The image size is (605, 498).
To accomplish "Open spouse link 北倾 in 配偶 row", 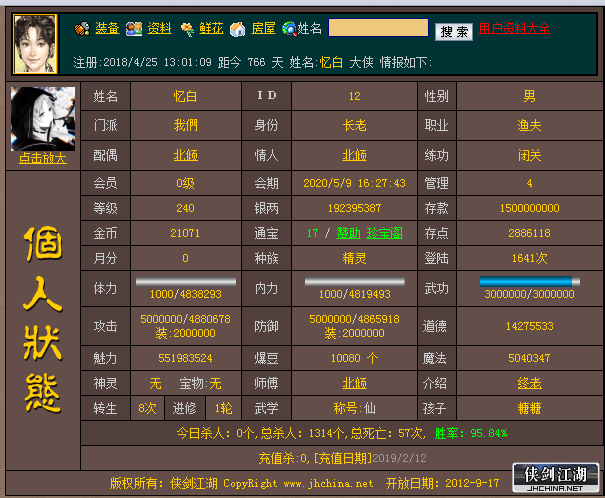I will pyautogui.click(x=186, y=155).
